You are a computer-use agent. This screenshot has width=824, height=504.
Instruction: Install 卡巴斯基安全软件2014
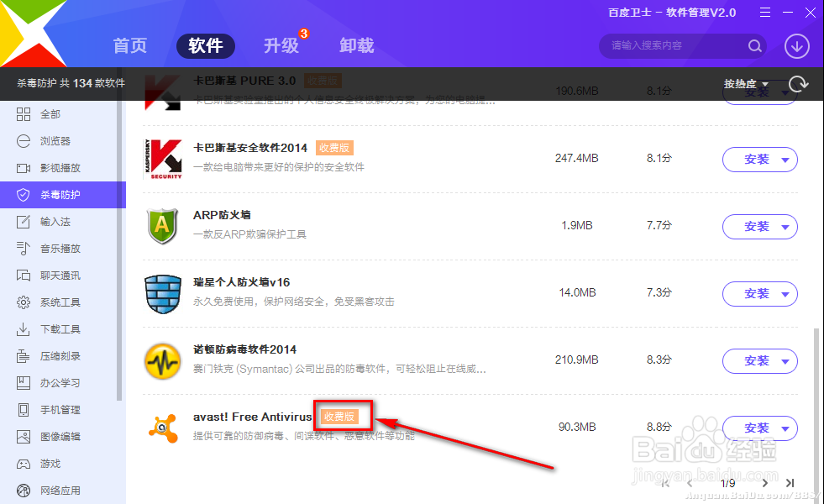(757, 160)
